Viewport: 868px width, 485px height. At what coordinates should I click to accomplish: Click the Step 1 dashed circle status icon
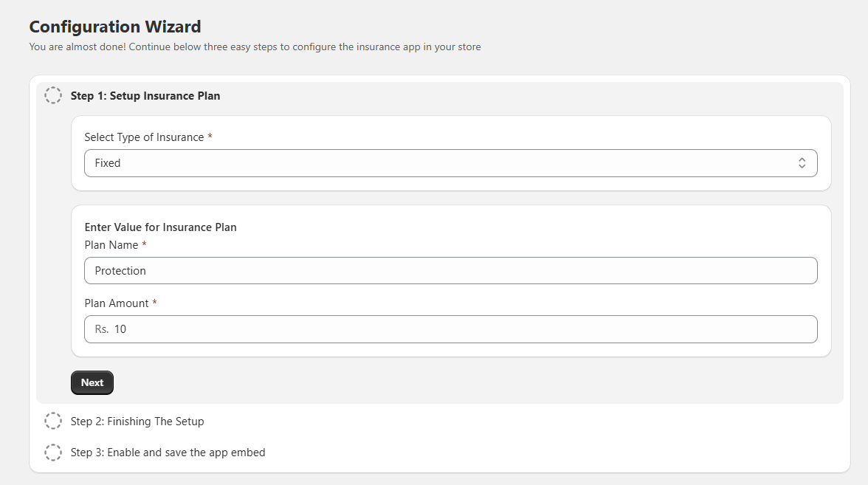click(x=53, y=96)
